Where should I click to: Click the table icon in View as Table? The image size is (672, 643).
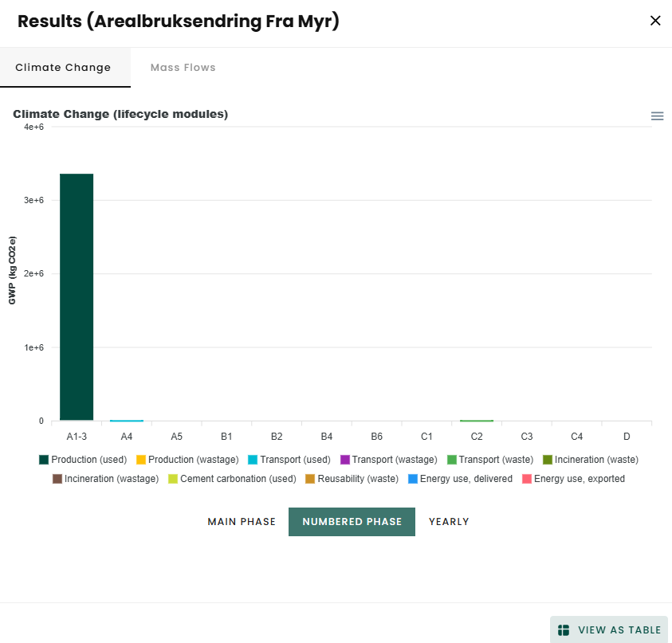[x=564, y=630]
